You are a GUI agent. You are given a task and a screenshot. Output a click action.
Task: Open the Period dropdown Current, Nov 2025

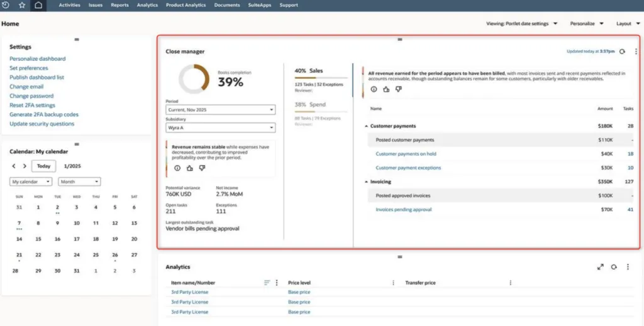(x=221, y=110)
